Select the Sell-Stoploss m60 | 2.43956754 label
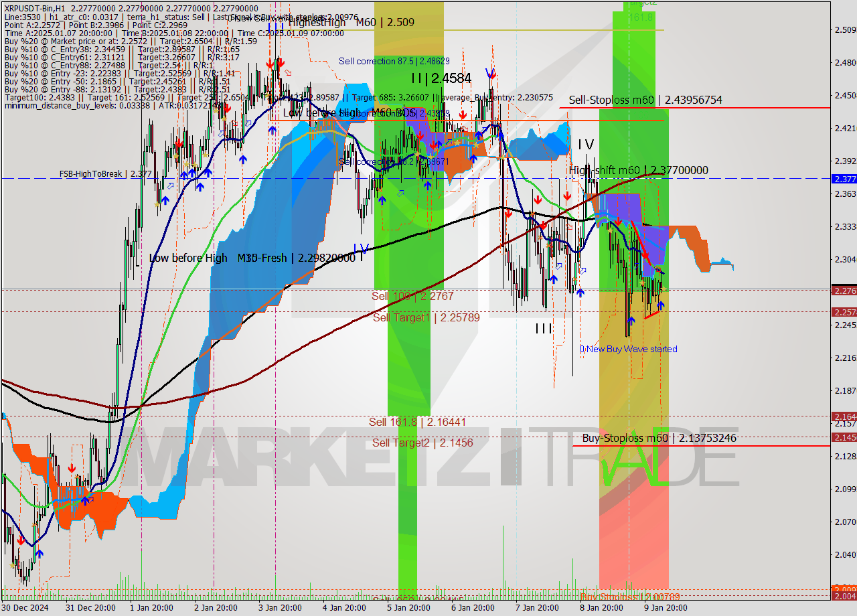 tap(645, 100)
